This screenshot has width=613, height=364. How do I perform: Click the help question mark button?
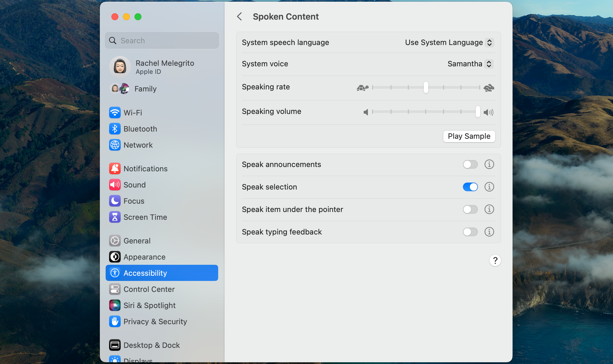click(495, 260)
